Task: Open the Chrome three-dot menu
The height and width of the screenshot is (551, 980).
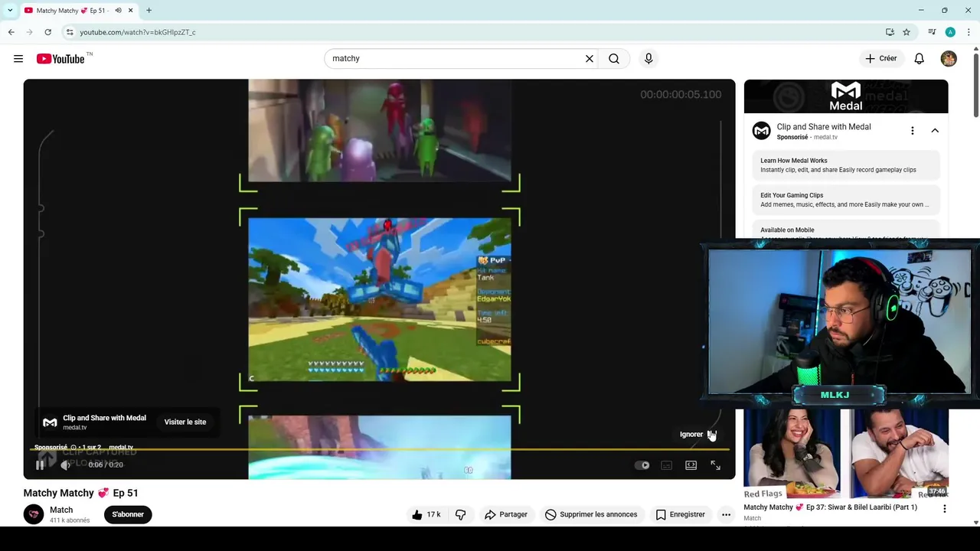Action: [969, 32]
